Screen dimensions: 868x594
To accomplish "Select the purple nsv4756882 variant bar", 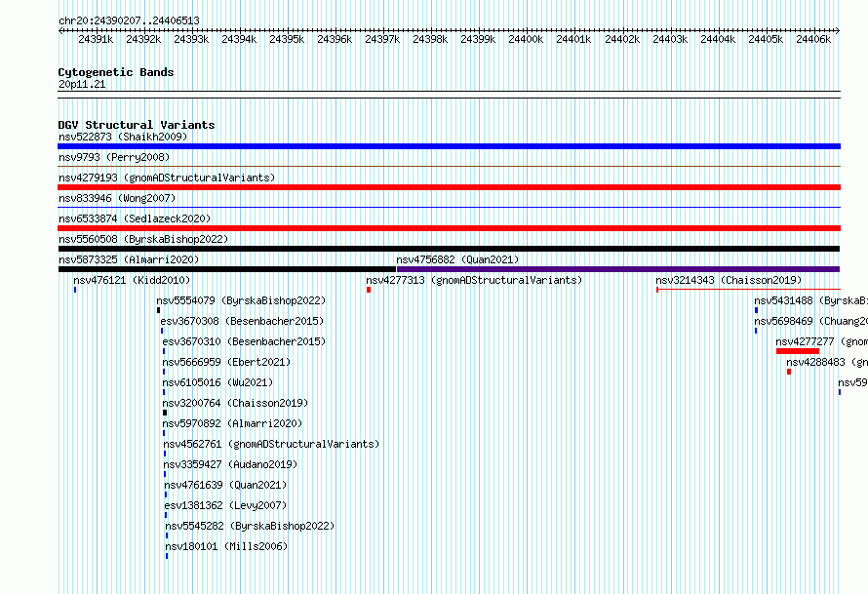I will [x=618, y=269].
